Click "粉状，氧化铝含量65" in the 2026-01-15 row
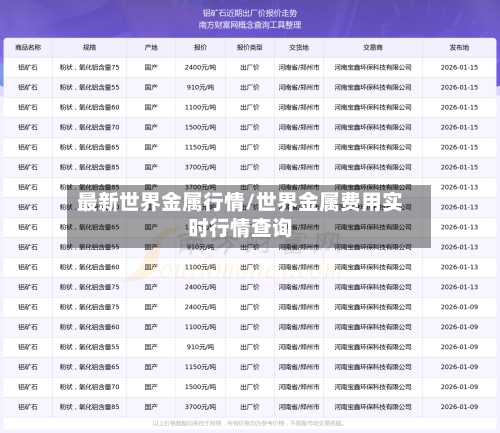Viewport: 500px width, 433px height. (89, 147)
